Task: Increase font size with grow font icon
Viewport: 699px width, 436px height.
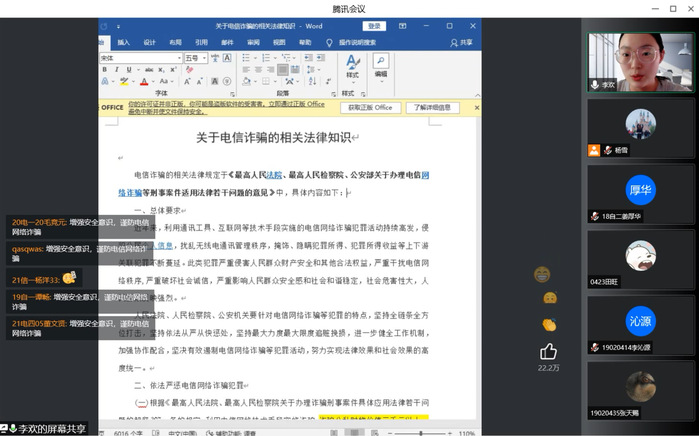Action: point(187,81)
